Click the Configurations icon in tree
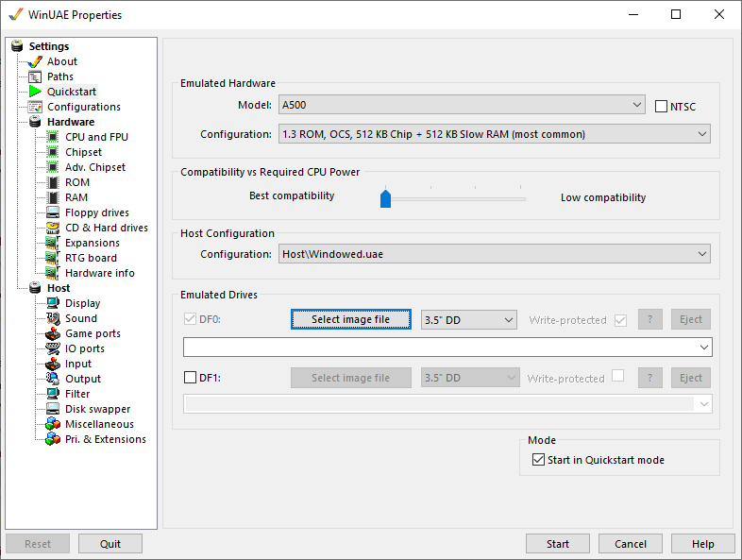Image resolution: width=742 pixels, height=560 pixels. tap(35, 107)
